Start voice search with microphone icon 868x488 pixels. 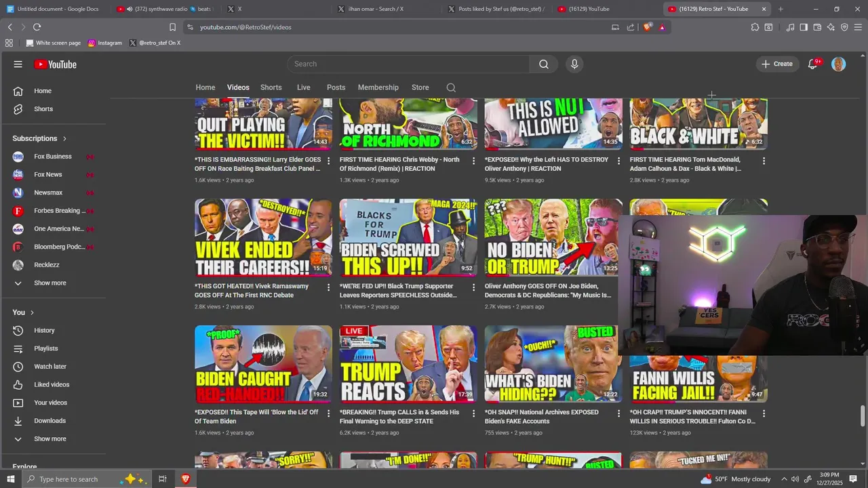pyautogui.click(x=574, y=64)
